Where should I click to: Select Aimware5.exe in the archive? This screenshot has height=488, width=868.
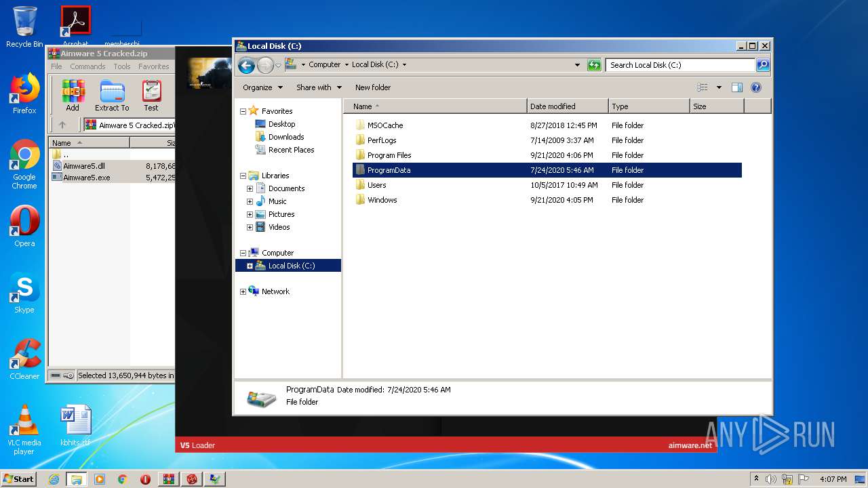[x=86, y=178]
